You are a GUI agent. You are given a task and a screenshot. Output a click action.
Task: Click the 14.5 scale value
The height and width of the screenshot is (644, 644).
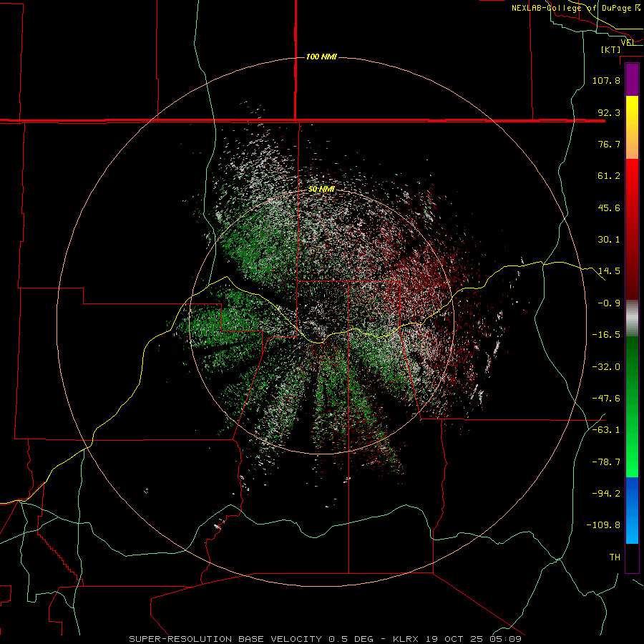(x=609, y=271)
